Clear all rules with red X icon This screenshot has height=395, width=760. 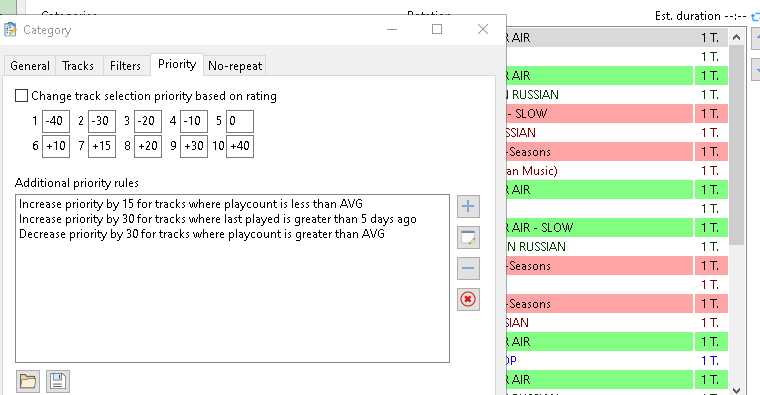pos(468,299)
